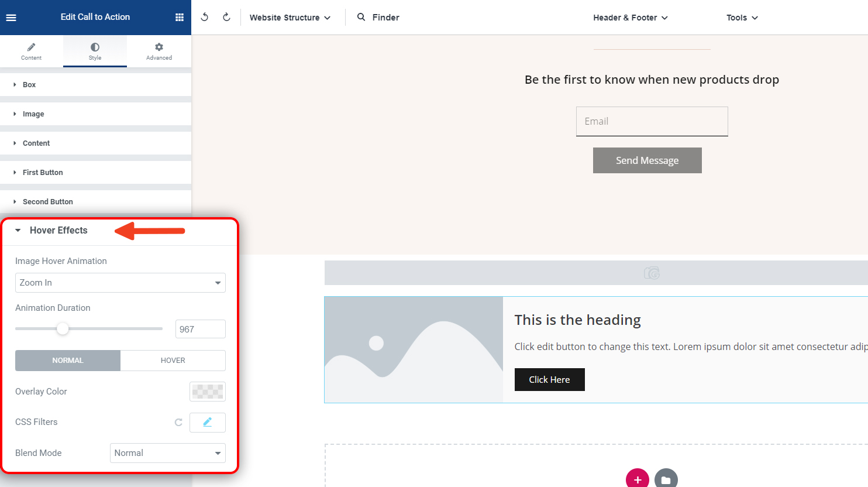Switch to the Advanced tab
The height and width of the screenshot is (487, 868).
159,52
